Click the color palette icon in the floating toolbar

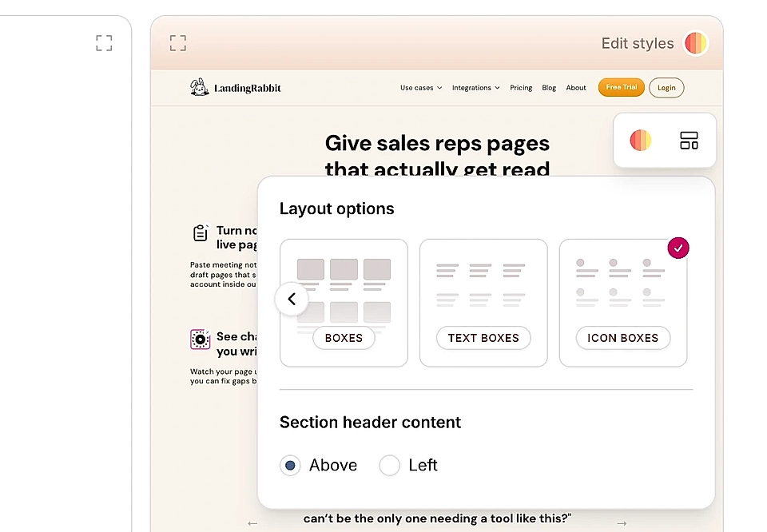pos(640,140)
